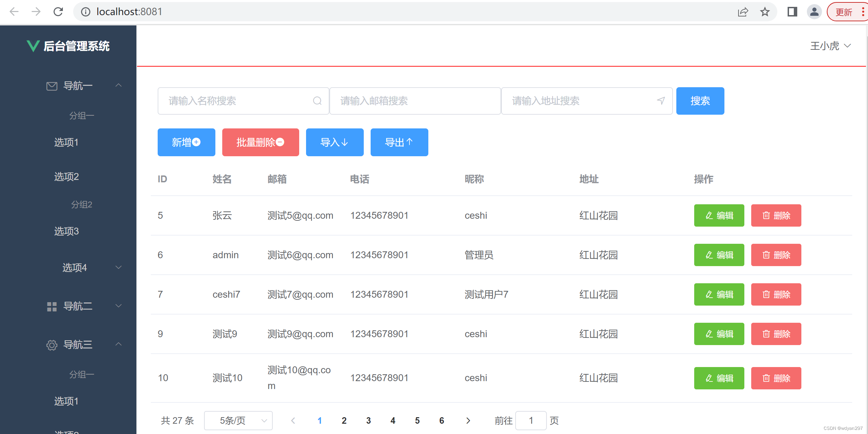The height and width of the screenshot is (434, 868).
Task: Click the gear icon of 导航三
Action: 52,345
